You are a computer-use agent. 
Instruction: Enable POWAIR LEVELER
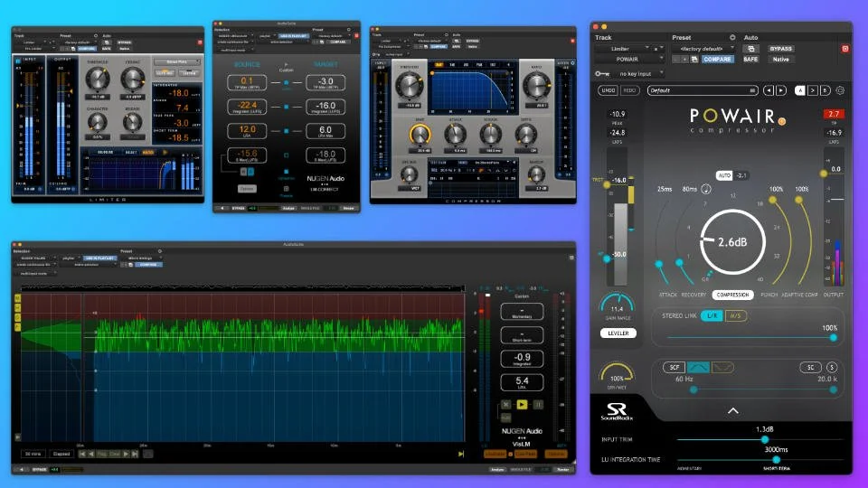pos(618,333)
